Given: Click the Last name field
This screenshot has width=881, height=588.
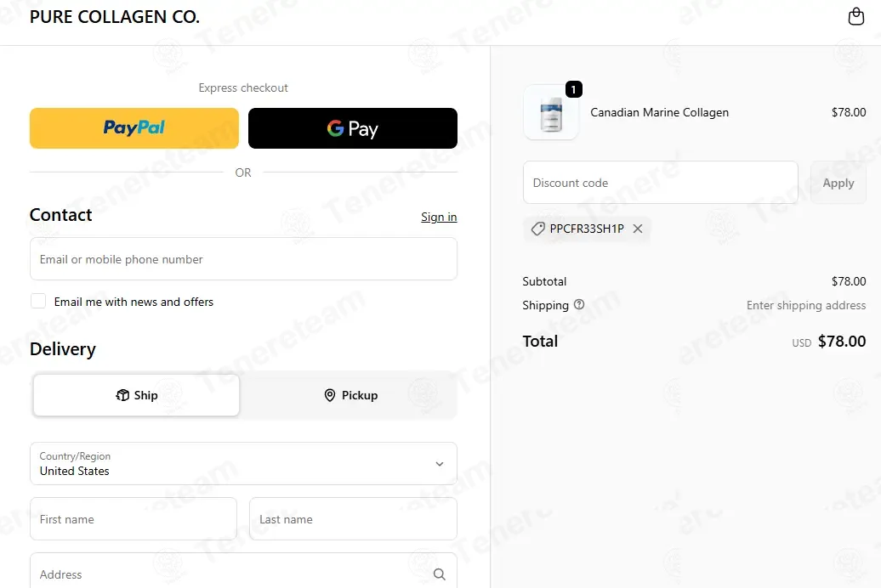Looking at the screenshot, I should click(x=353, y=519).
